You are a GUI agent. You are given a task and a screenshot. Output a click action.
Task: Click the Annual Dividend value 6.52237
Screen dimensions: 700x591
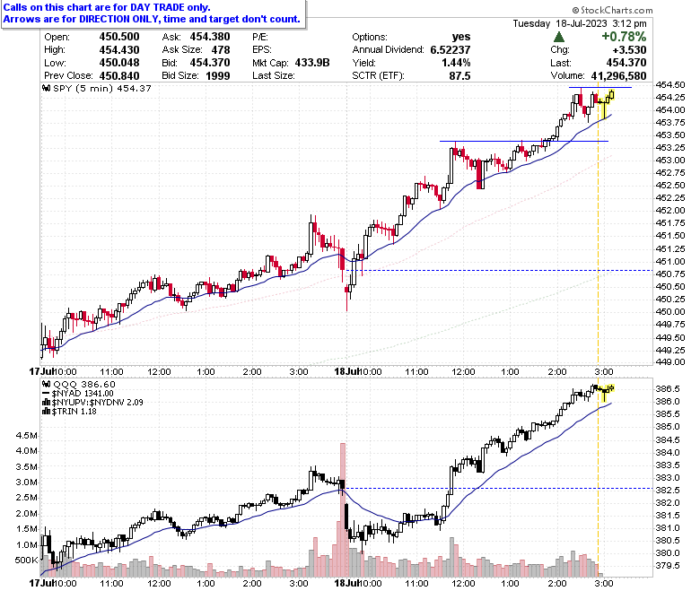click(450, 49)
